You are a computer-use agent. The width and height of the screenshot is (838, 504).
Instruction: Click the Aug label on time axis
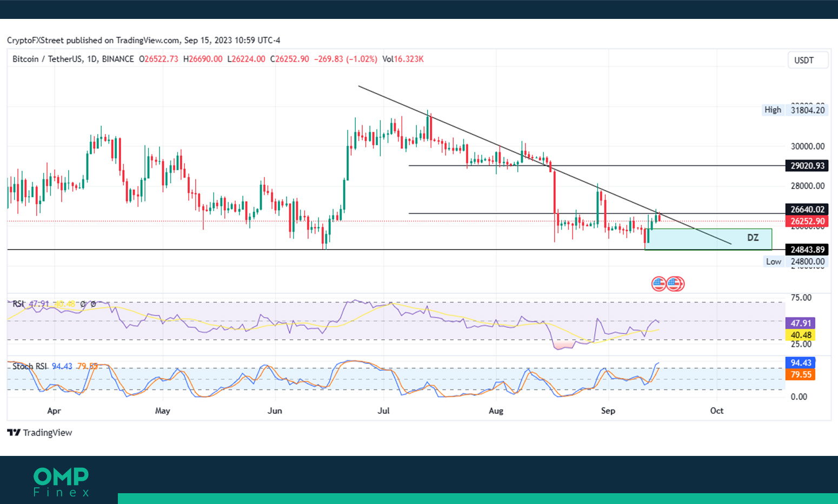pyautogui.click(x=496, y=411)
